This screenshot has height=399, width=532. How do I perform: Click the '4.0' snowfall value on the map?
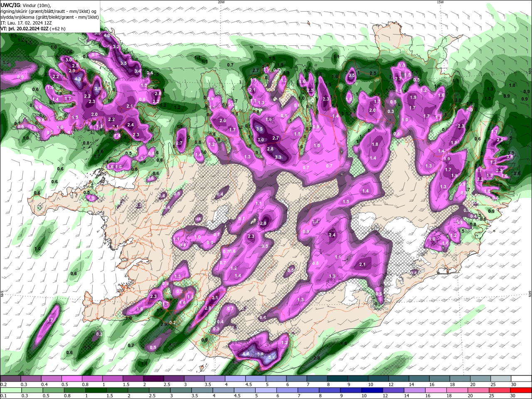click(107, 36)
